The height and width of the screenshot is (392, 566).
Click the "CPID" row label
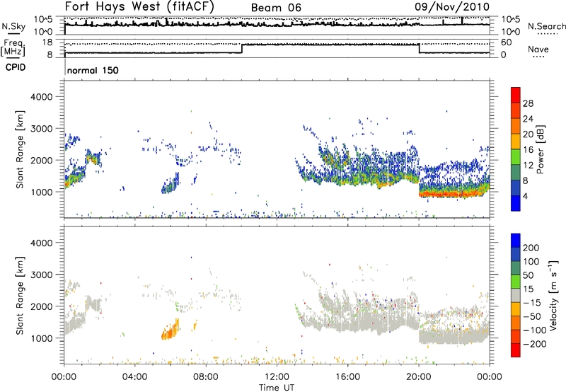pyautogui.click(x=16, y=67)
